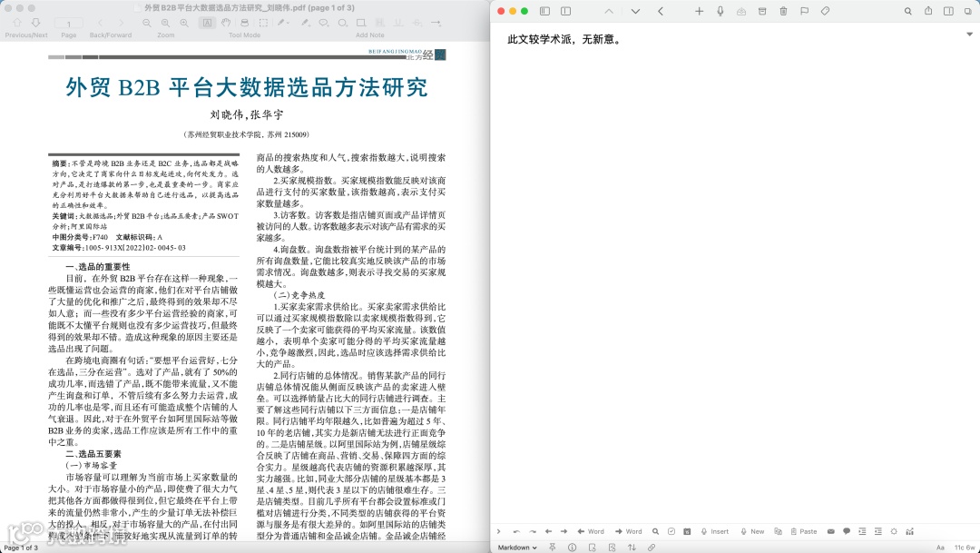Image resolution: width=980 pixels, height=553 pixels.
Task: Undo last edit in note editor
Action: [x=516, y=532]
